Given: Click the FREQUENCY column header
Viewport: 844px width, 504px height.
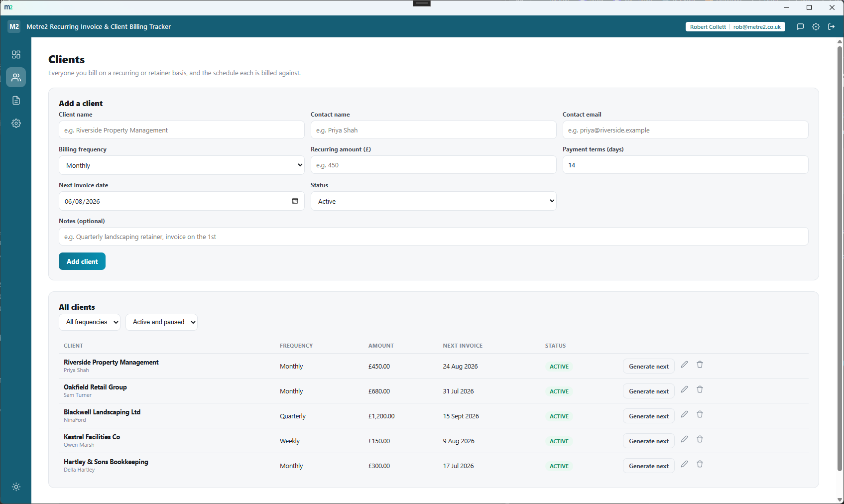Looking at the screenshot, I should [296, 346].
